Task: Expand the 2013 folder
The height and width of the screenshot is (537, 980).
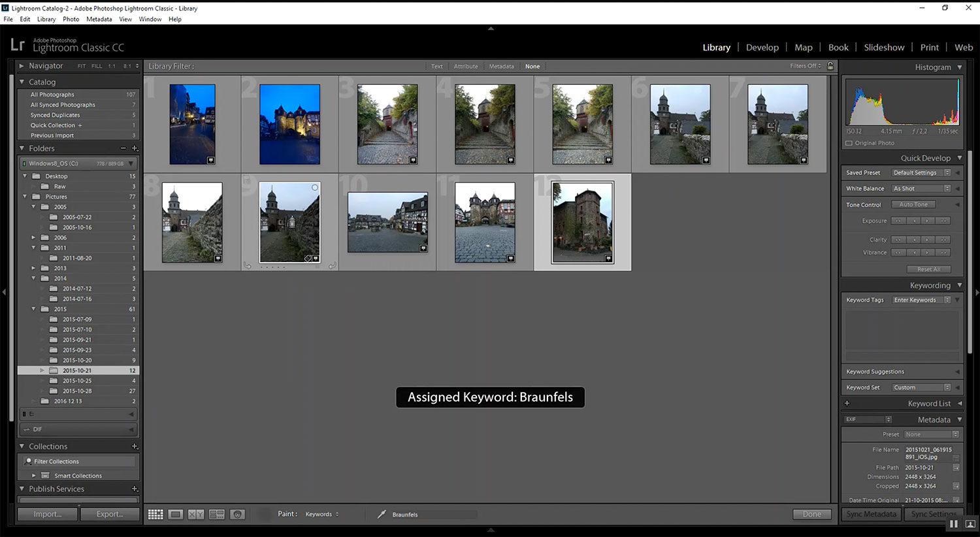Action: click(x=33, y=268)
